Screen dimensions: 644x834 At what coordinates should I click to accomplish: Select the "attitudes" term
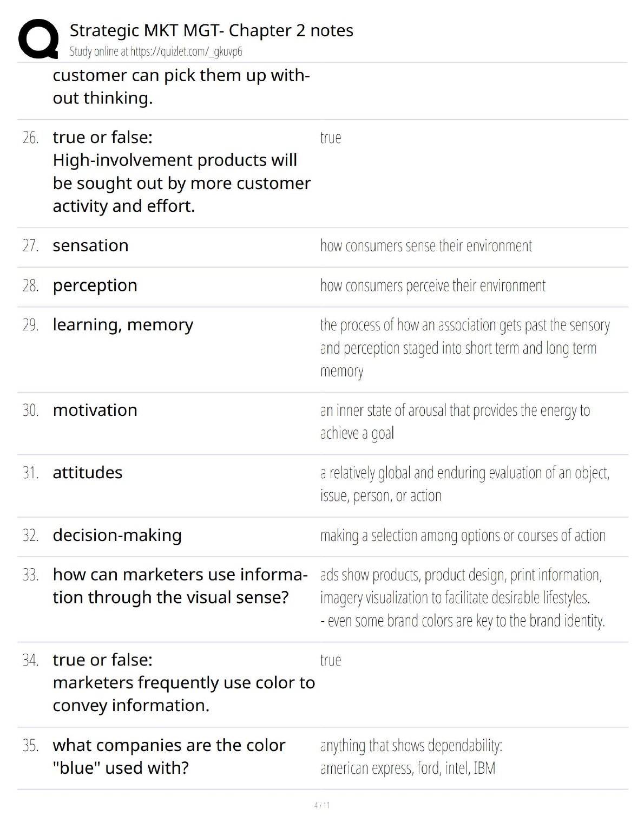[x=87, y=473]
